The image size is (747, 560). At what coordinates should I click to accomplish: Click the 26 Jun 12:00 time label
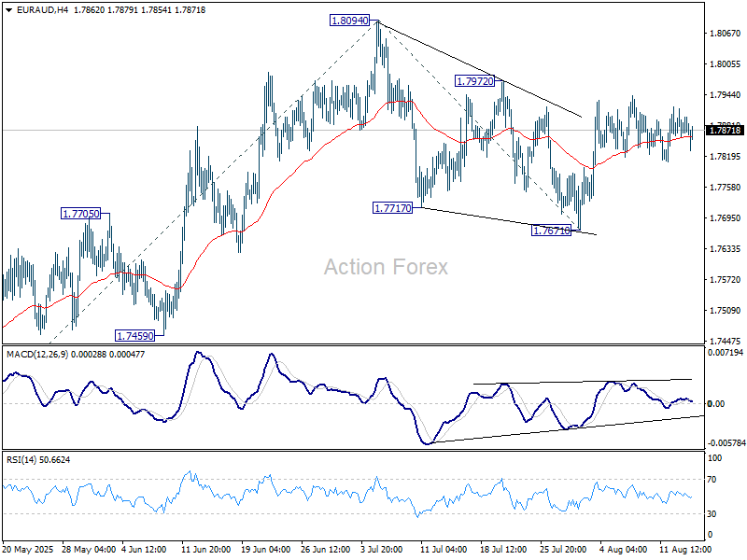tap(326, 550)
